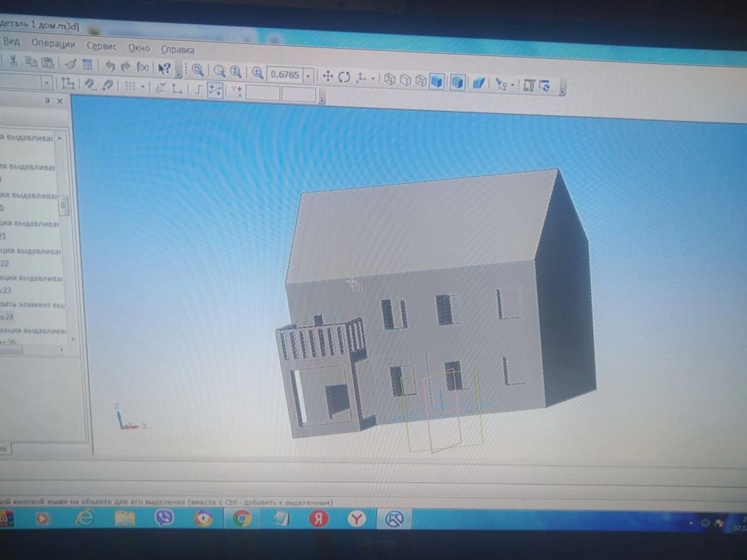The height and width of the screenshot is (560, 747).
Task: Click the local CS checkmark icon
Action: pyautogui.click(x=160, y=87)
